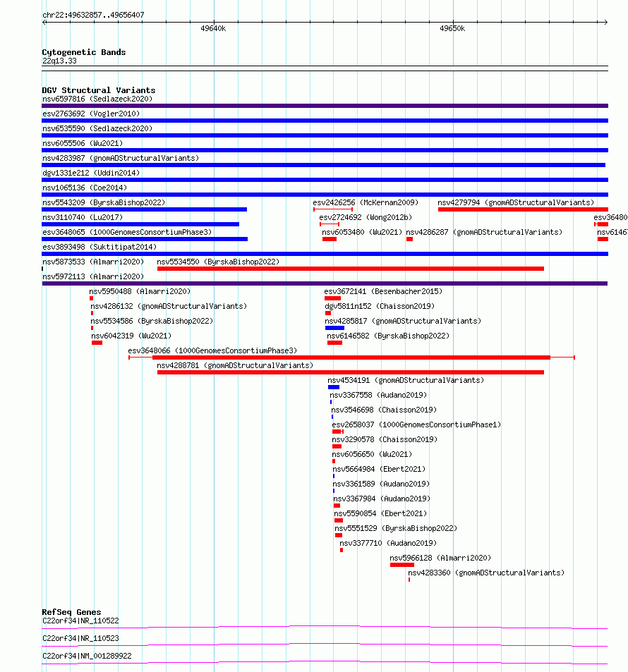628x672 pixels.
Task: Click nsv5664984 (Ebert2021) label
Action: pos(379,469)
